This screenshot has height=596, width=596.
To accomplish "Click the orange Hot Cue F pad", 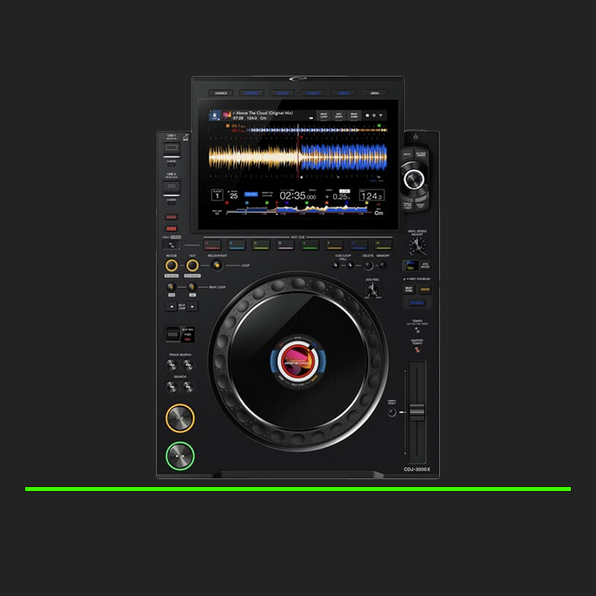I will (334, 245).
